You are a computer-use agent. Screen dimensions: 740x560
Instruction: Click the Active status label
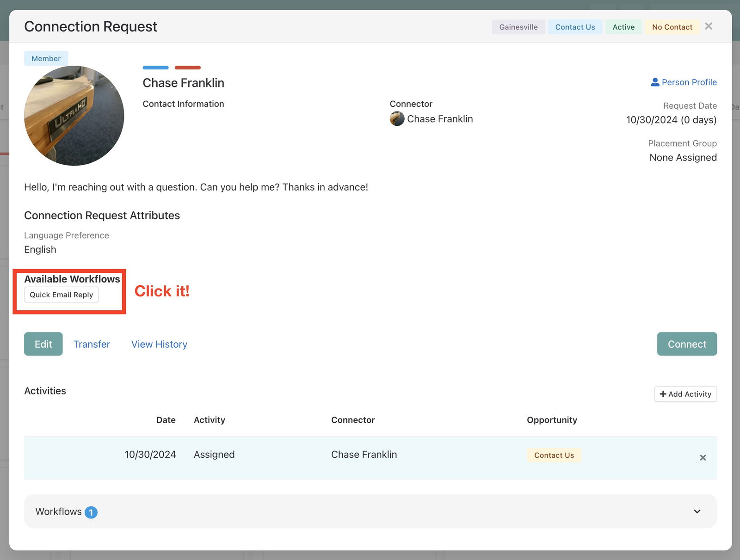(x=623, y=27)
